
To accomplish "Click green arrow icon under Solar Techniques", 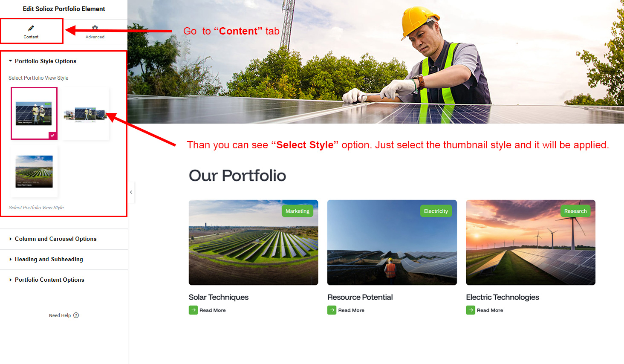I will point(193,310).
